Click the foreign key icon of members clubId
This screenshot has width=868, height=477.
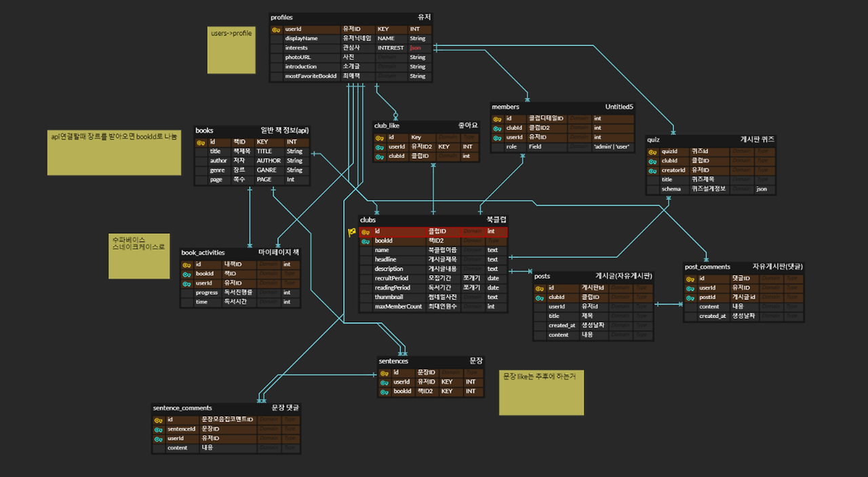(497, 128)
